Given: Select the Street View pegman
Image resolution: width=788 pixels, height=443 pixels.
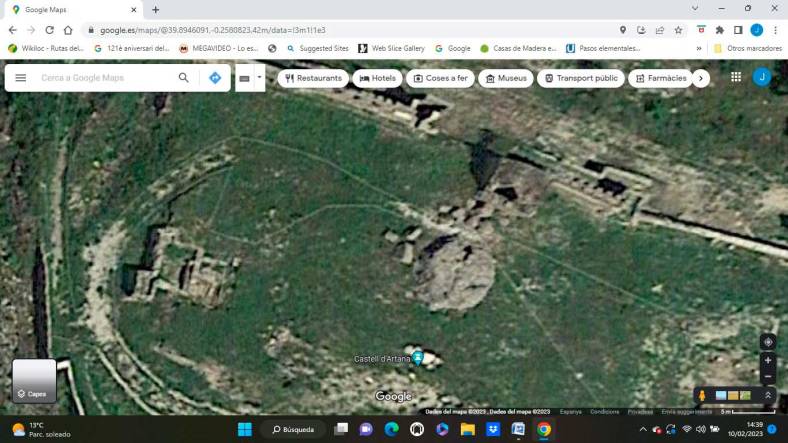Looking at the screenshot, I should tap(702, 395).
